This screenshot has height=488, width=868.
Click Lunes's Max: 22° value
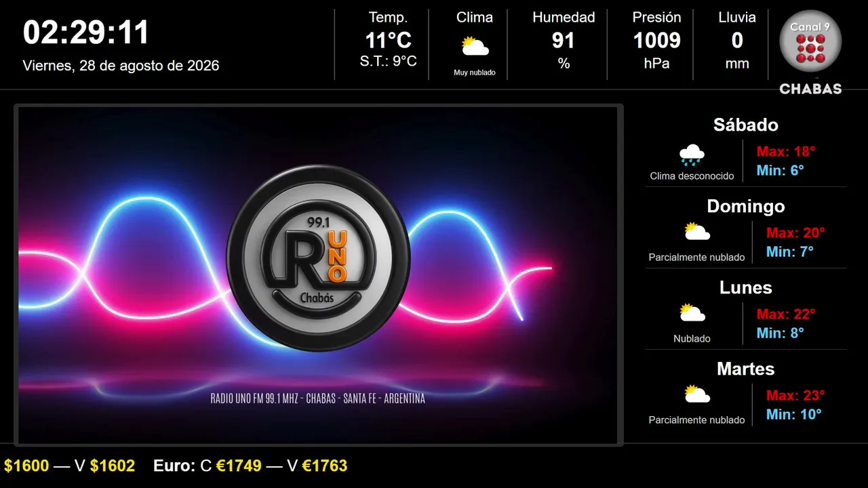click(786, 314)
